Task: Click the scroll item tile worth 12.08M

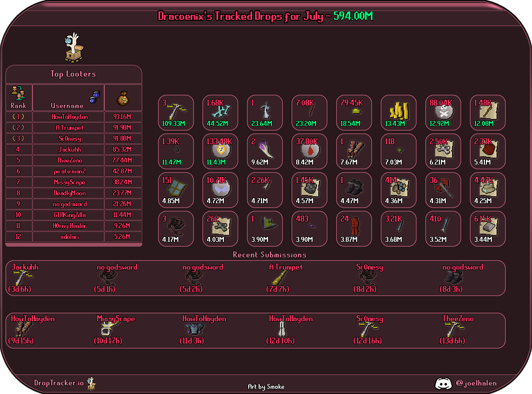Action: click(487, 113)
